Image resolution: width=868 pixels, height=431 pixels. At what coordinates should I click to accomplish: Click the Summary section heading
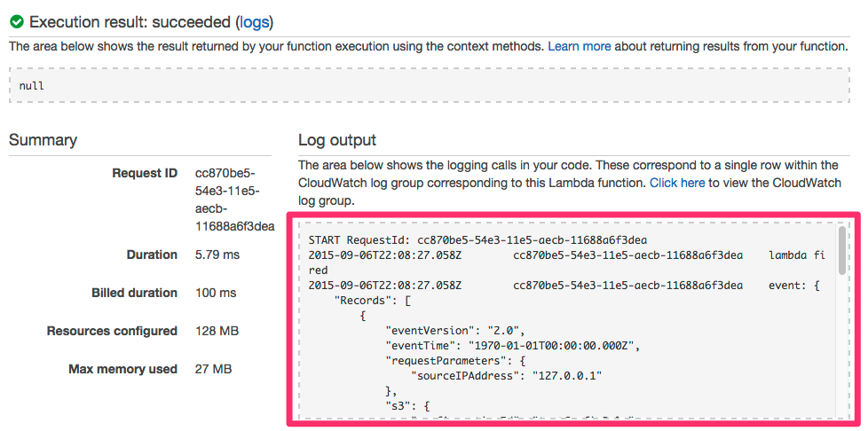coord(43,140)
